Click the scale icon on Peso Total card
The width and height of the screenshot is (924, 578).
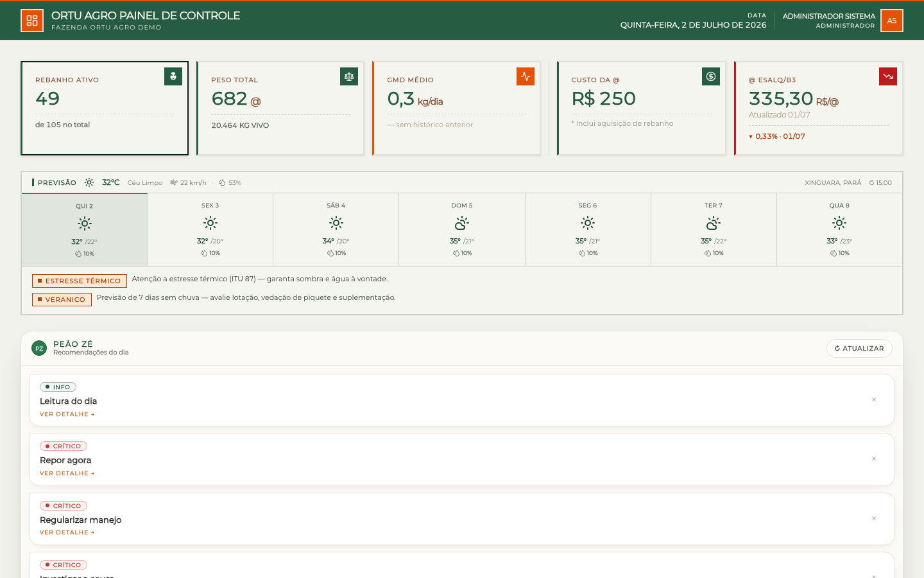tap(349, 76)
